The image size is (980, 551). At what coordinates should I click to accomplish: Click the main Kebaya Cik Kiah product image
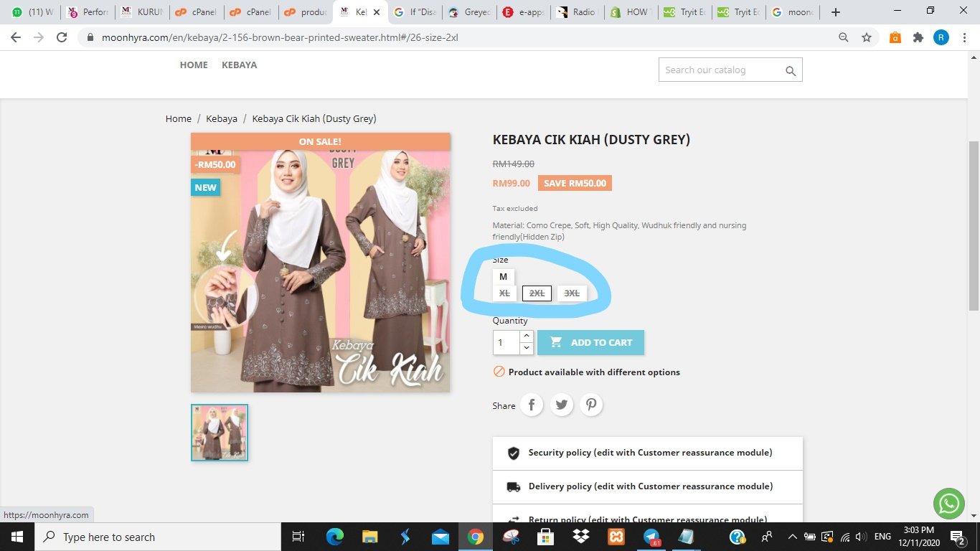(321, 263)
